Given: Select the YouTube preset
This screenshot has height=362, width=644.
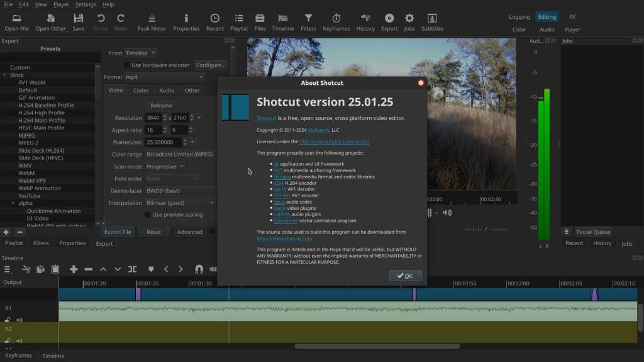Looking at the screenshot, I should tap(29, 196).
